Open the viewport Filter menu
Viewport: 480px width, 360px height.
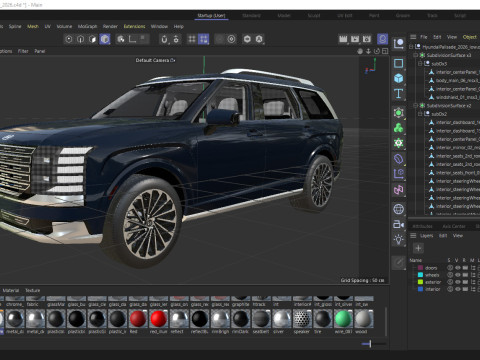click(x=23, y=51)
